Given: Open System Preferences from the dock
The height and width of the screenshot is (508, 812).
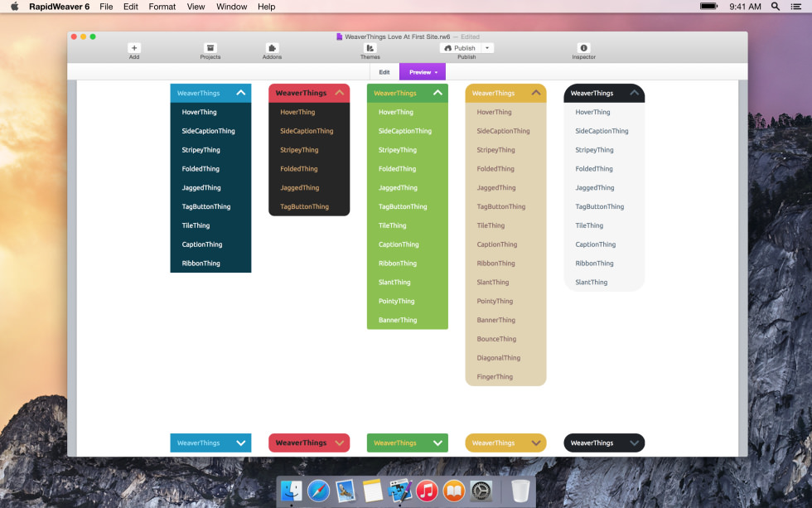Looking at the screenshot, I should coord(481,491).
